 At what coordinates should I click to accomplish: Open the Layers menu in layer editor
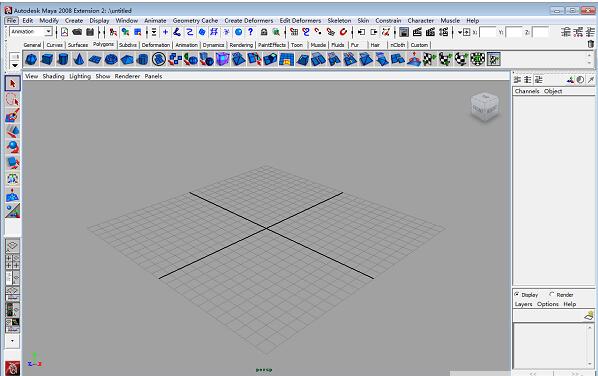pos(523,304)
